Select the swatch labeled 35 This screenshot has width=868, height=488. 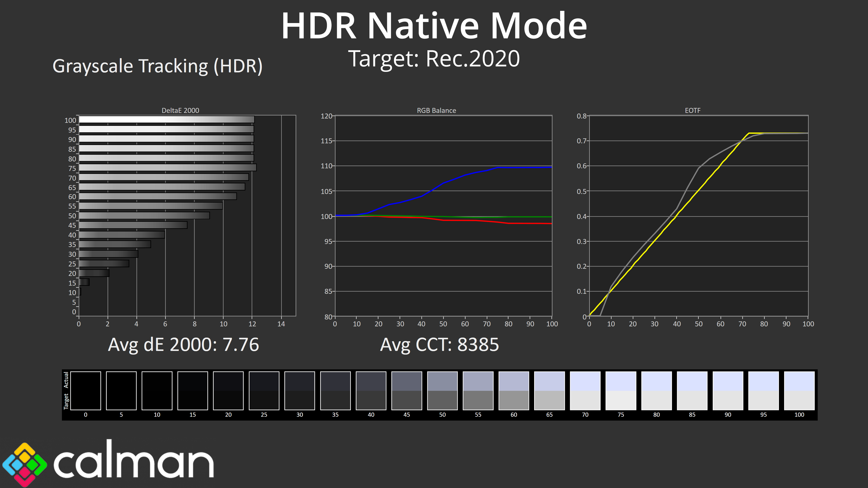point(335,391)
